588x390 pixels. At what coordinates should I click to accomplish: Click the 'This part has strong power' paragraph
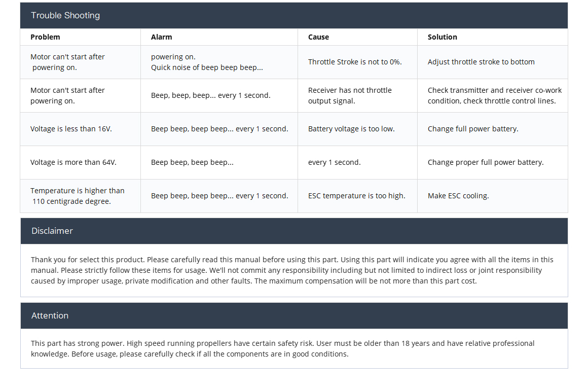pyautogui.click(x=282, y=349)
